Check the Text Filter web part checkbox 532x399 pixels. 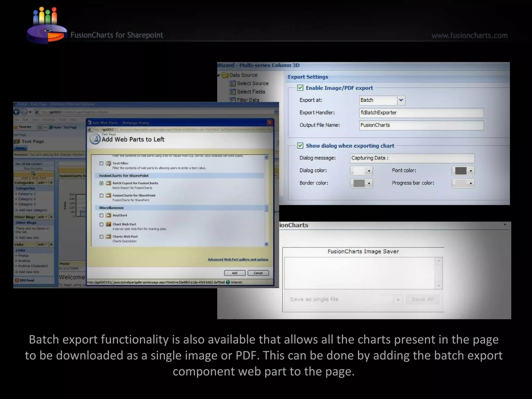coord(101,163)
